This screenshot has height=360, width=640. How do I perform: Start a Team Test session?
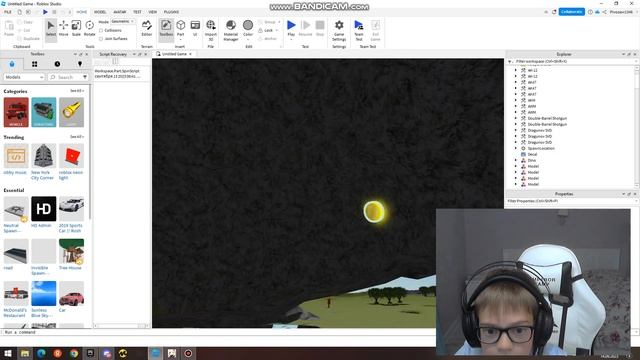click(x=359, y=30)
